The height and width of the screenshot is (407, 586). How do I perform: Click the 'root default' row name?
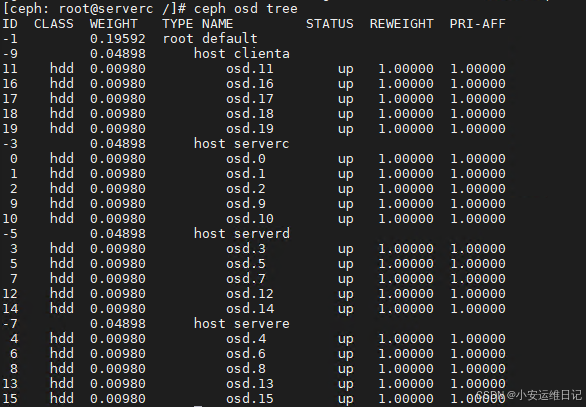tap(210, 39)
